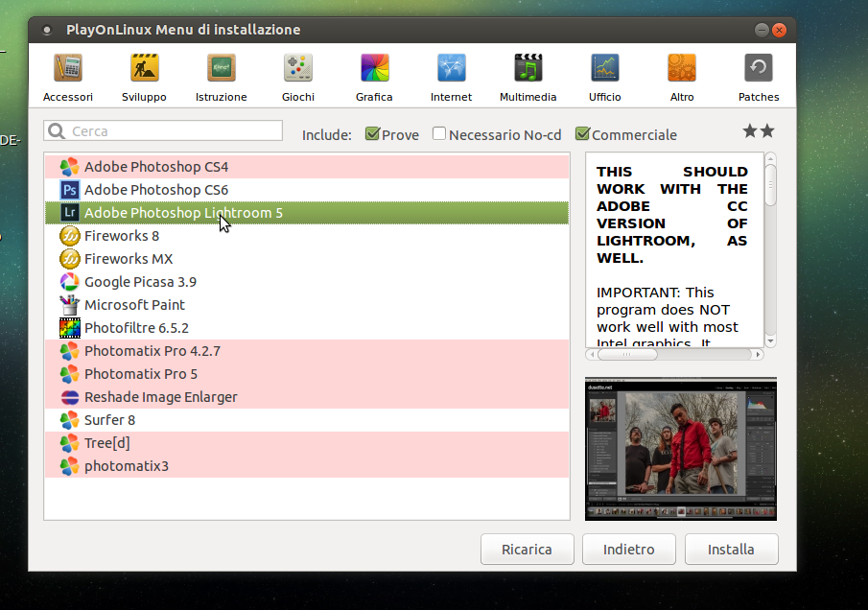Uncheck the Commerciale checkbox
Viewport: 868px width, 610px height.
point(582,133)
